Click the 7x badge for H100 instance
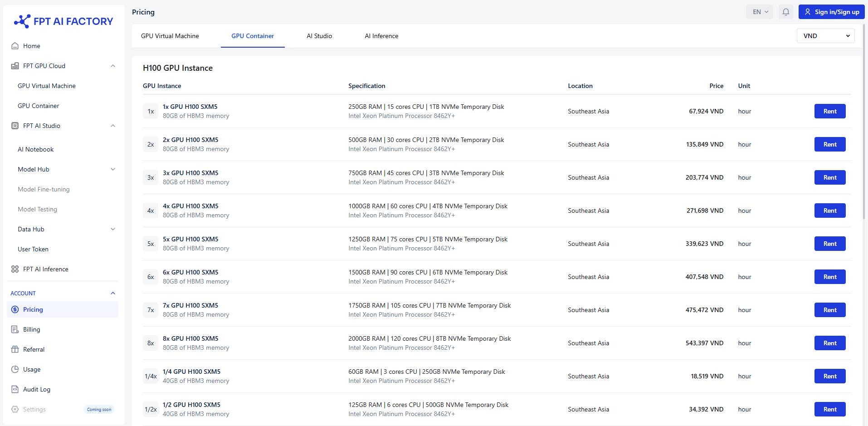The width and height of the screenshot is (868, 426). click(151, 310)
